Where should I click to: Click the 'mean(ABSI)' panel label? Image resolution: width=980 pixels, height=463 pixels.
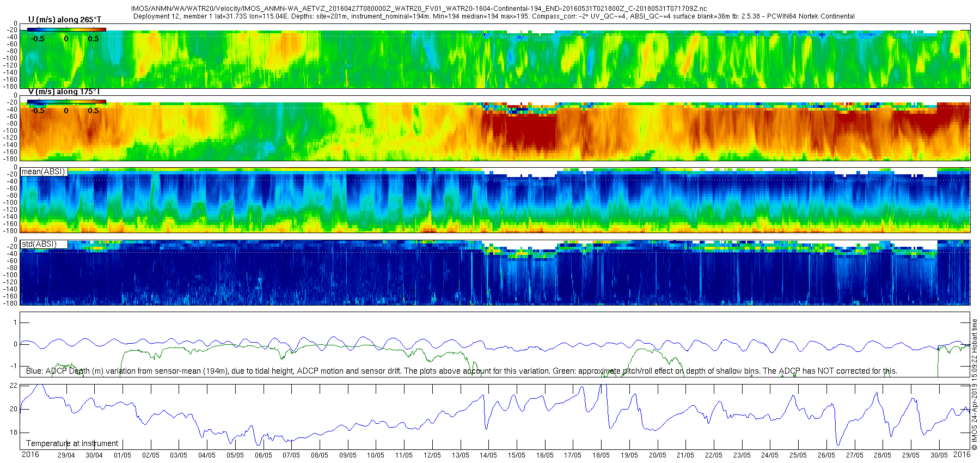tap(44, 172)
